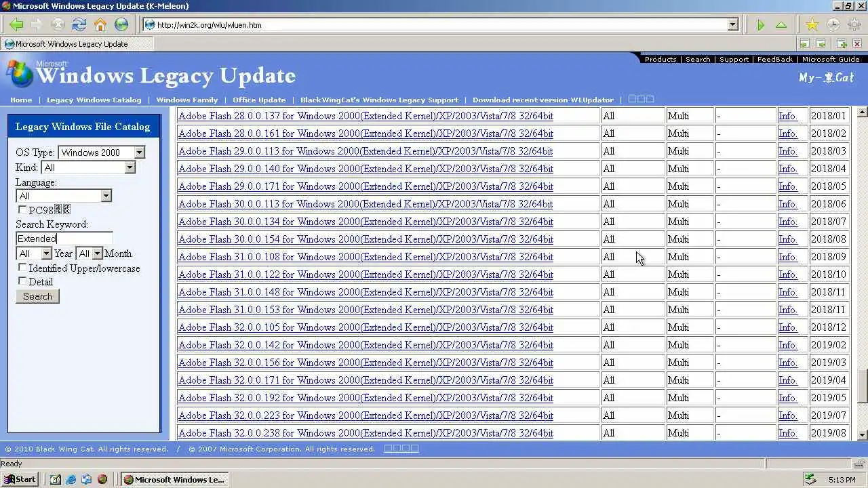868x488 pixels.
Task: Click the Stop loading icon
Action: [x=58, y=25]
